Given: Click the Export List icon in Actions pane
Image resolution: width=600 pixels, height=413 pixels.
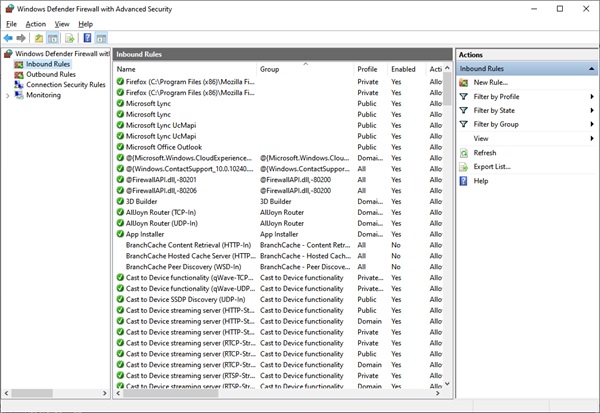Looking at the screenshot, I should [464, 167].
